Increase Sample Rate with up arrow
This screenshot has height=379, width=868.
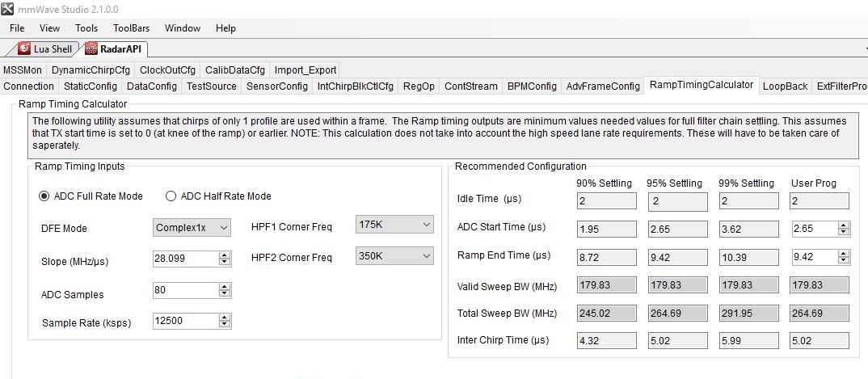[225, 318]
